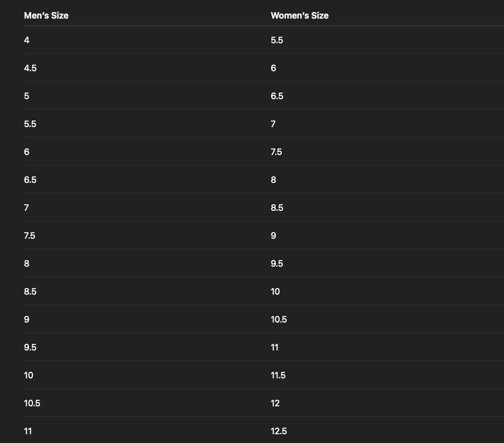Select men's size 7 cell
Image resolution: width=504 pixels, height=443 pixels.
tap(26, 208)
